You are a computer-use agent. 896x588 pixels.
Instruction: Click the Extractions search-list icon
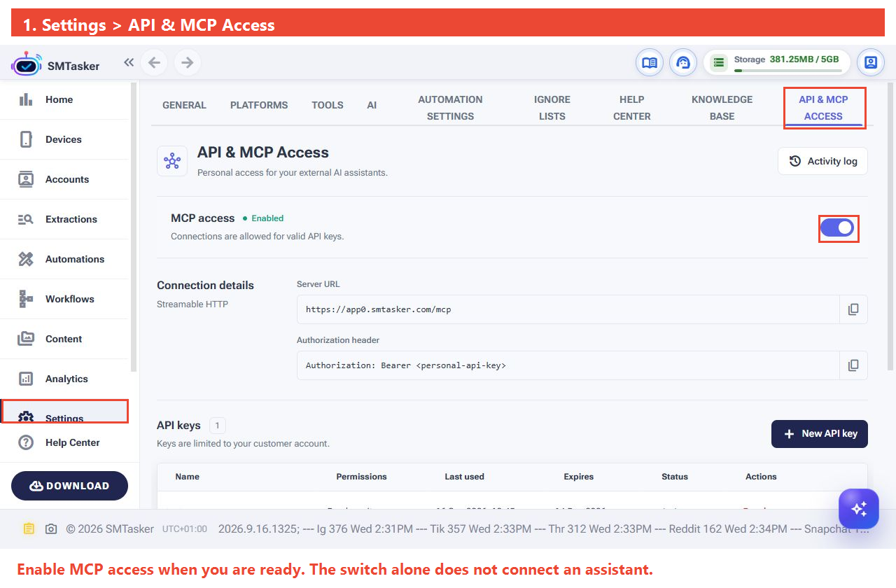tap(26, 219)
